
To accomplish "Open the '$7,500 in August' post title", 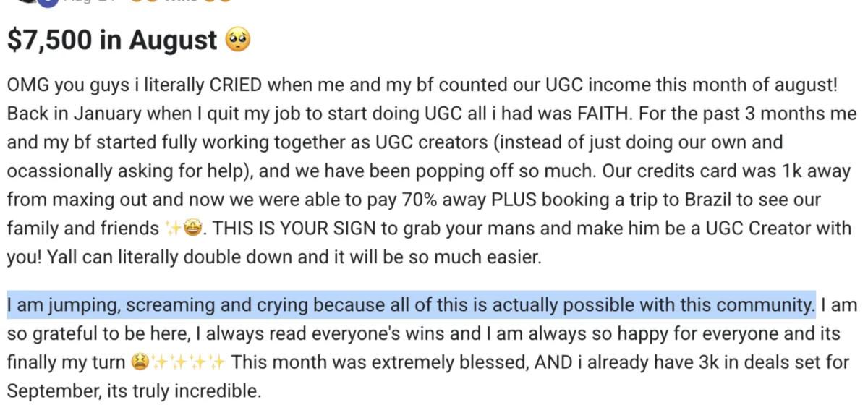I will pos(112,40).
